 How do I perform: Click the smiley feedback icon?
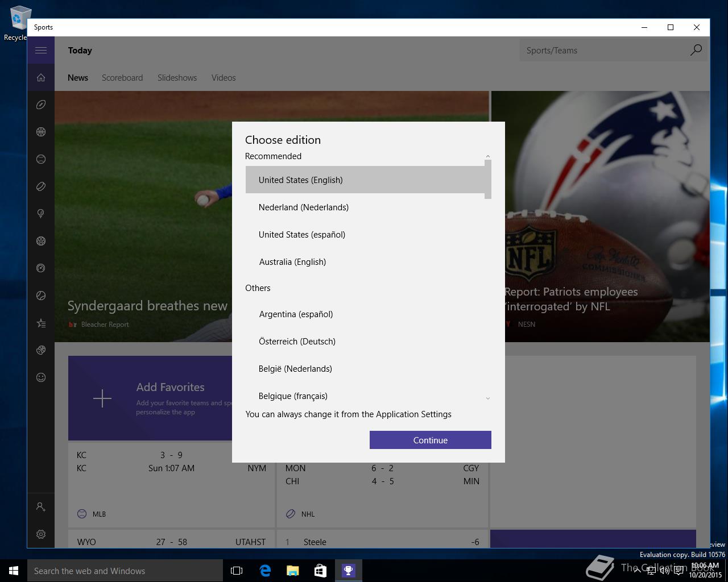41,377
